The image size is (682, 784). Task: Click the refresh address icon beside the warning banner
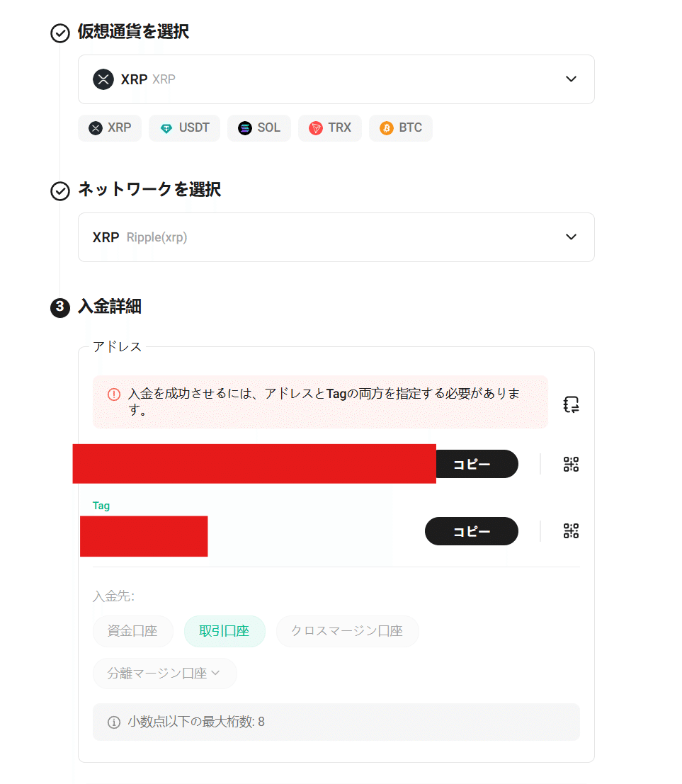point(571,404)
